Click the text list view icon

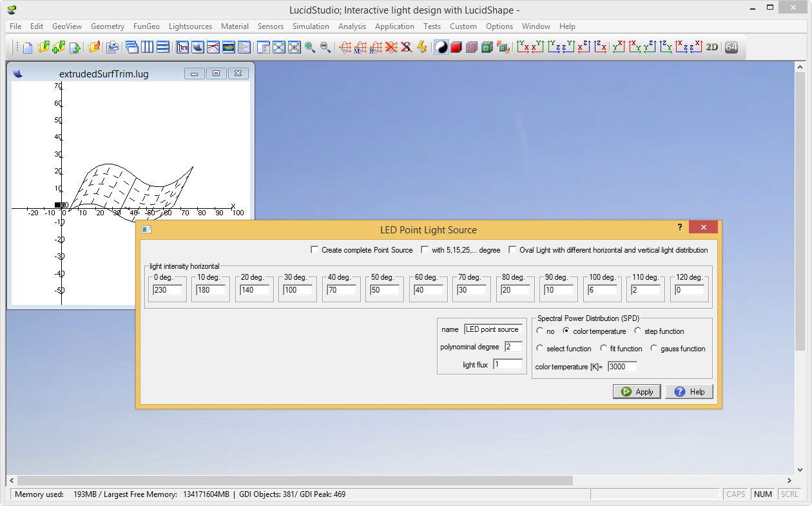(x=244, y=47)
